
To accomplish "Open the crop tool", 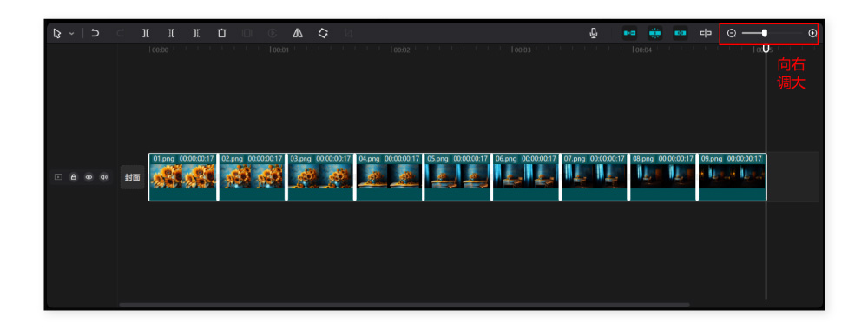I will [348, 33].
